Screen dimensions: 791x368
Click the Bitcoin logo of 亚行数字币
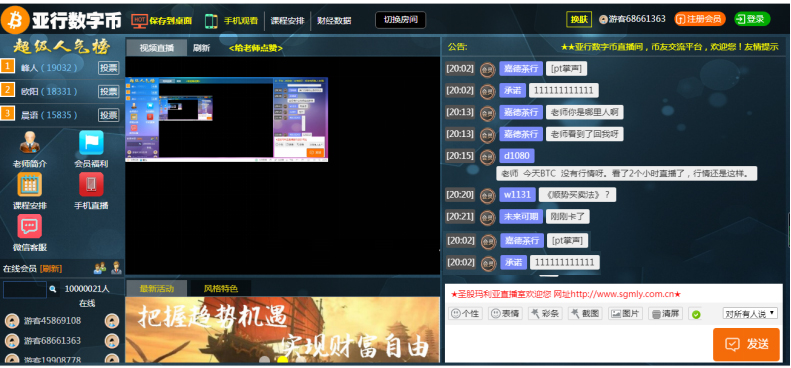pos(15,20)
